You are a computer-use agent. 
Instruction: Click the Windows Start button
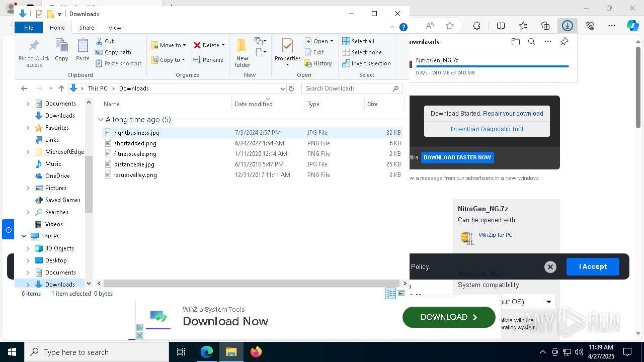pyautogui.click(x=12, y=352)
